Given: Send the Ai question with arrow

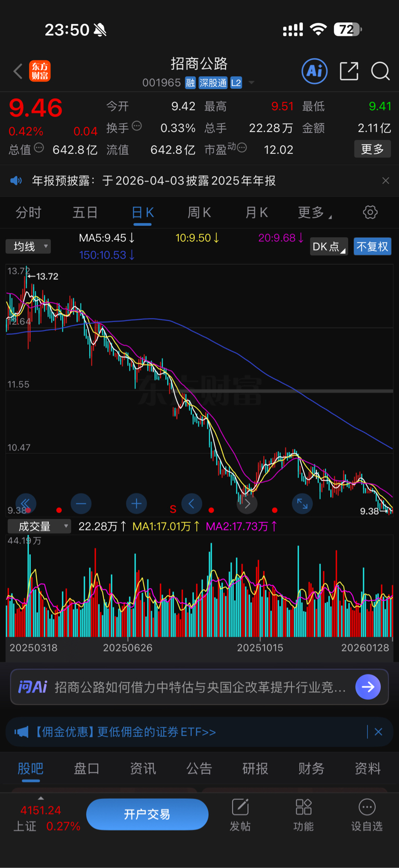Looking at the screenshot, I should [x=368, y=687].
